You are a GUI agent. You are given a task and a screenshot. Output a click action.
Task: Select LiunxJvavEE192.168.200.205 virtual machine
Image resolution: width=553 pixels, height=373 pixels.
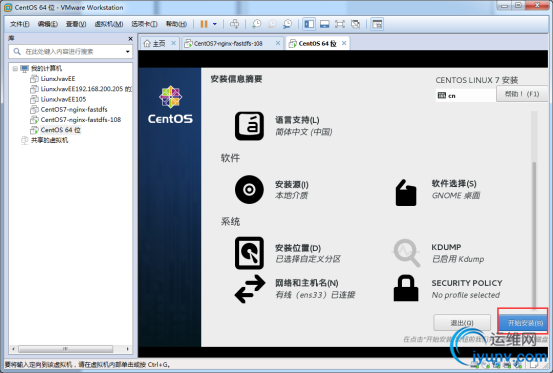tap(86, 89)
